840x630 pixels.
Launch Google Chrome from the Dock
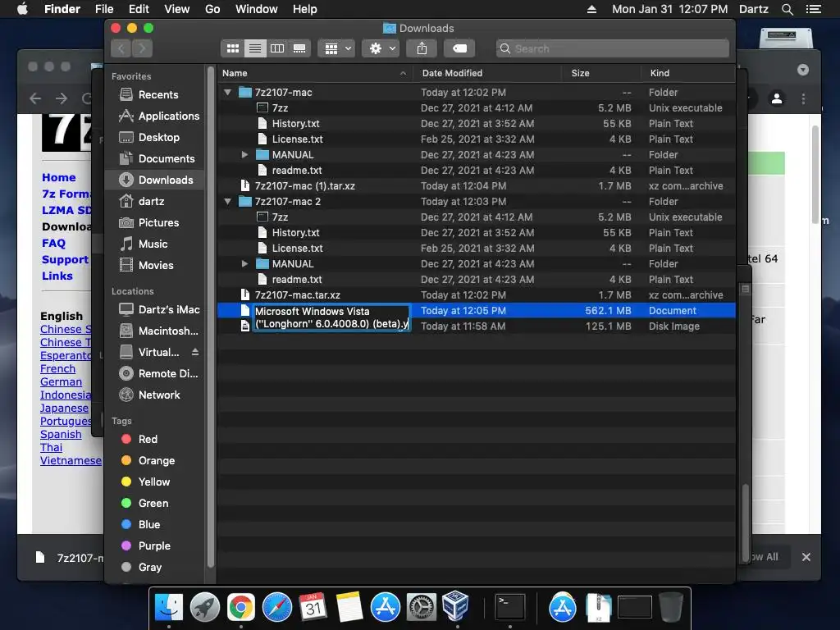point(240,608)
